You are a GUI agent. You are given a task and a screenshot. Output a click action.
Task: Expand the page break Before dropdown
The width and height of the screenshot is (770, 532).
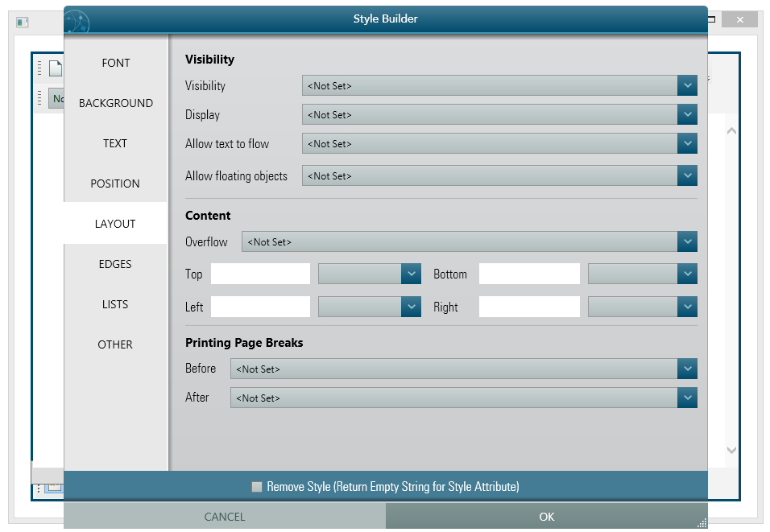(x=687, y=369)
